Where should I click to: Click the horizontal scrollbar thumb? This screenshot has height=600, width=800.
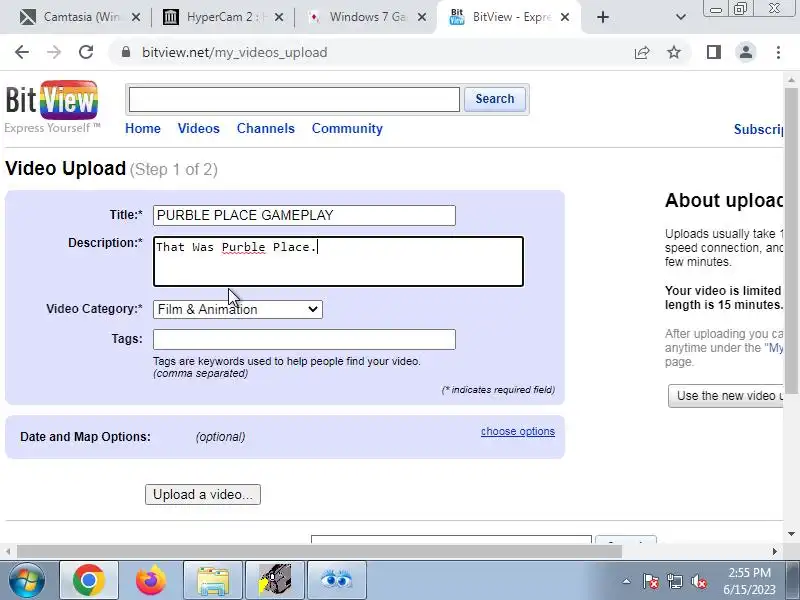pyautogui.click(x=319, y=552)
